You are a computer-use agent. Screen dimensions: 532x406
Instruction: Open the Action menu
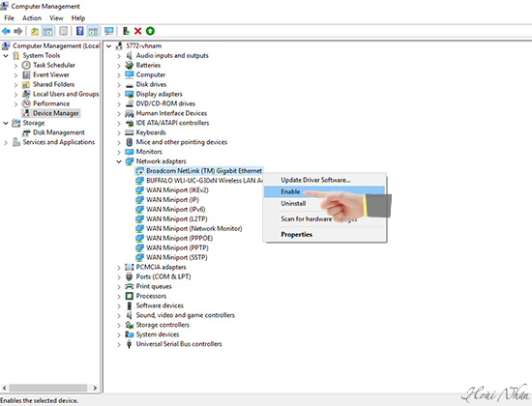click(32, 18)
